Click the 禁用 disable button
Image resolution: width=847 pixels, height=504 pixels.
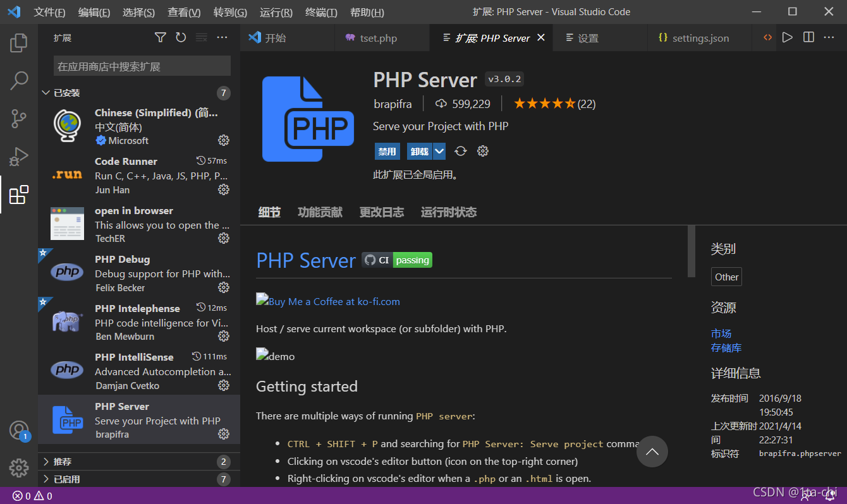tap(387, 152)
